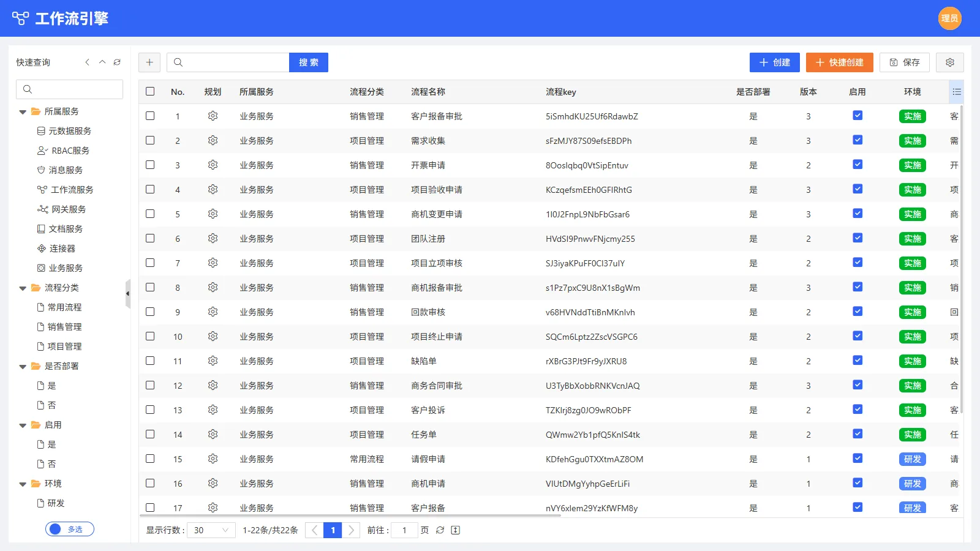Focus the main table search input
980x551 pixels.
[x=228, y=62]
